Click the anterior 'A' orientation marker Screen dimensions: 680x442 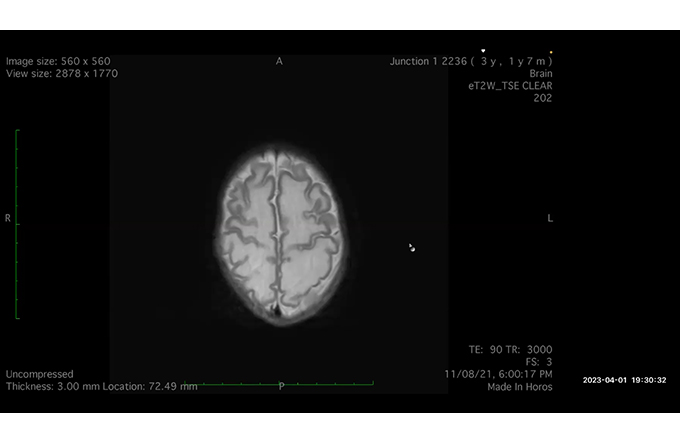click(279, 61)
